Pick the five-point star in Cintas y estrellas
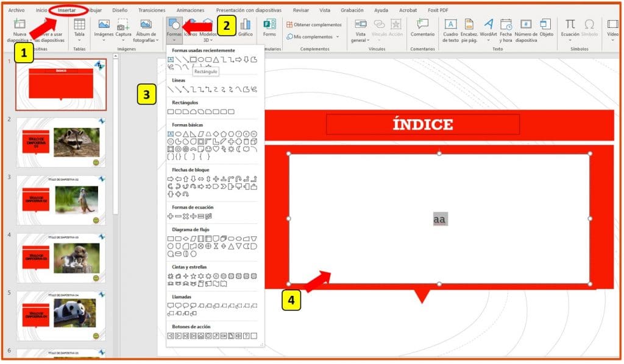The width and height of the screenshot is (624, 364). tap(193, 276)
